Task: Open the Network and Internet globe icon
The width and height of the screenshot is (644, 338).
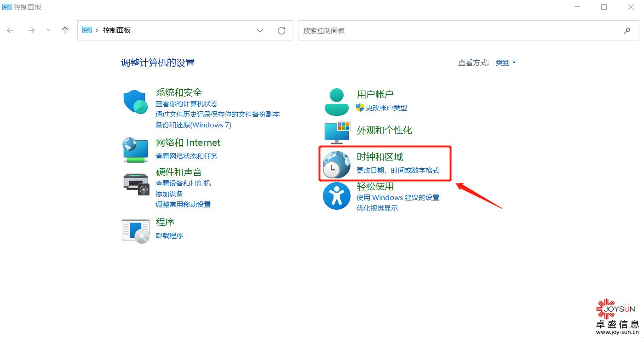Action: tap(135, 149)
